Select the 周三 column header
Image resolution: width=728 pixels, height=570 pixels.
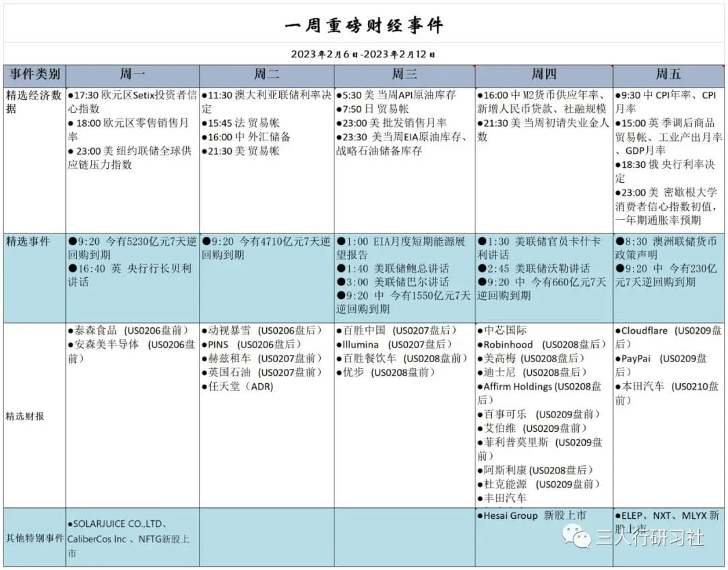pos(404,74)
